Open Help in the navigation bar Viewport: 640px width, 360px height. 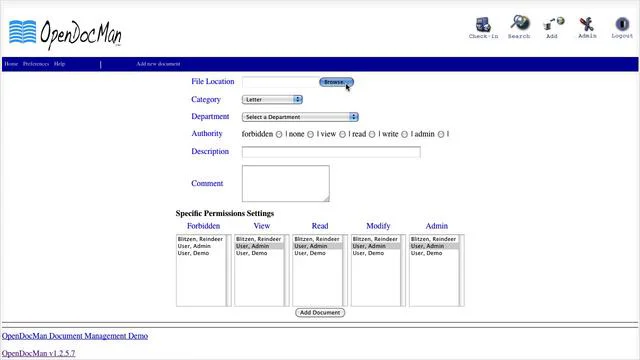[x=60, y=64]
